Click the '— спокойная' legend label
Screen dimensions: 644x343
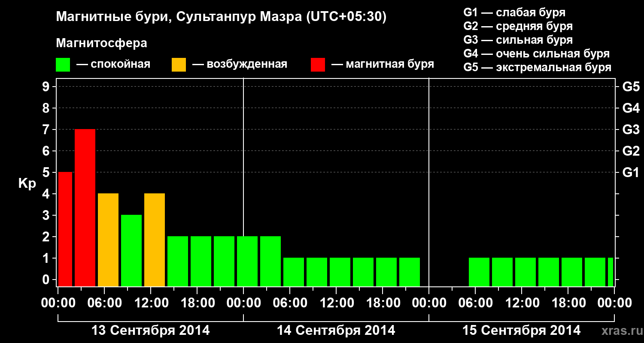pyautogui.click(x=113, y=65)
